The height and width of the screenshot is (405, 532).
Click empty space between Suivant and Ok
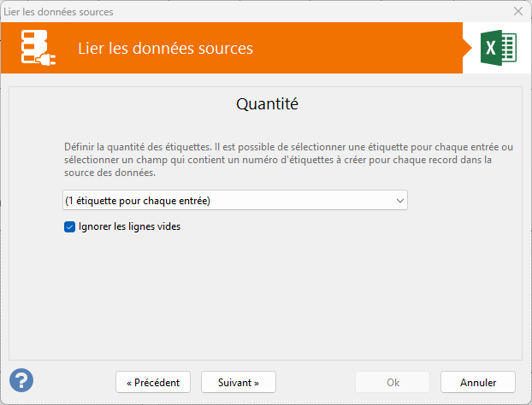coord(315,382)
